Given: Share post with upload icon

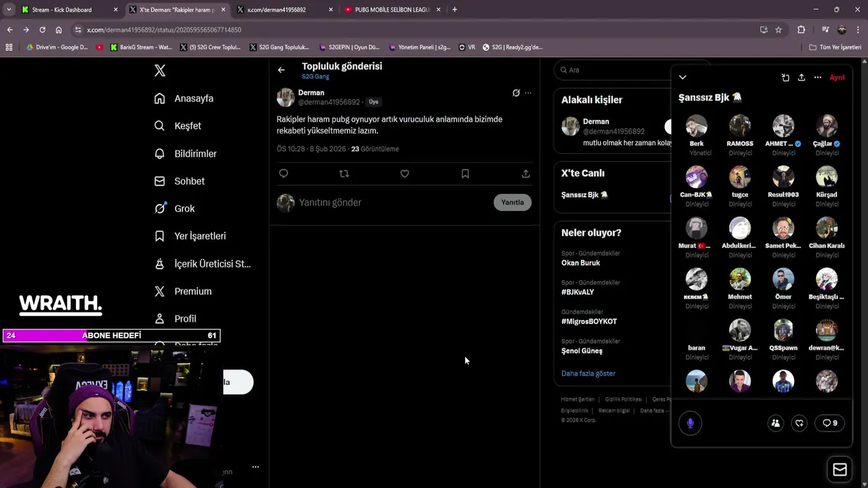Looking at the screenshot, I should click(x=526, y=174).
